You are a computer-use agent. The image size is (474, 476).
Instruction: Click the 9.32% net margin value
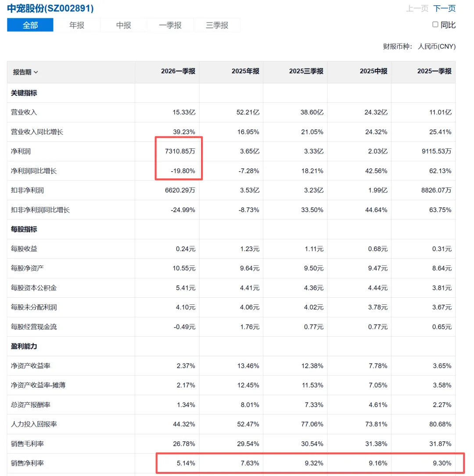(x=314, y=463)
